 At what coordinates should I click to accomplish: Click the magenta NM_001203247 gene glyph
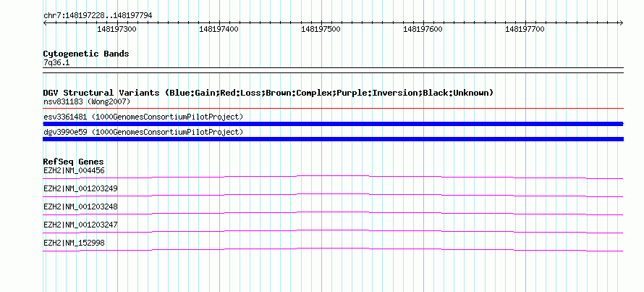pos(333,231)
